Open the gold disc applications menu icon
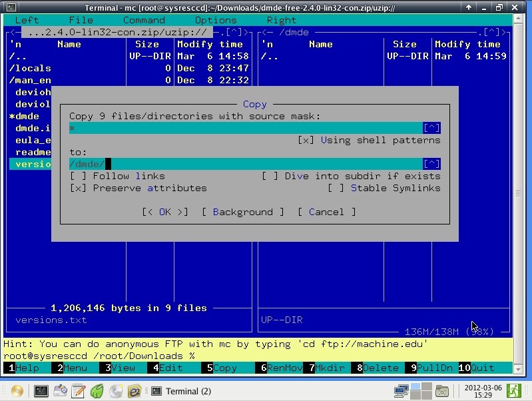 pos(17,391)
